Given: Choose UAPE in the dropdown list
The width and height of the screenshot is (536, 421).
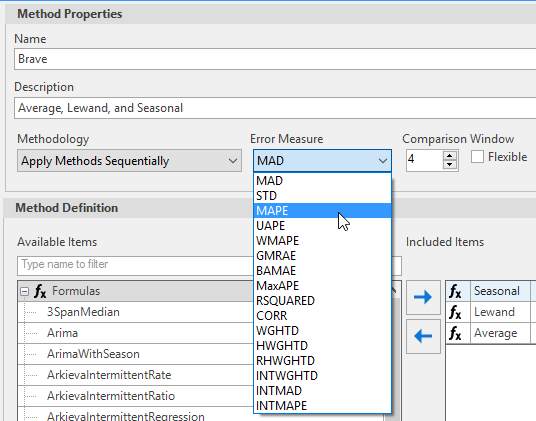Looking at the screenshot, I should pos(322,226).
